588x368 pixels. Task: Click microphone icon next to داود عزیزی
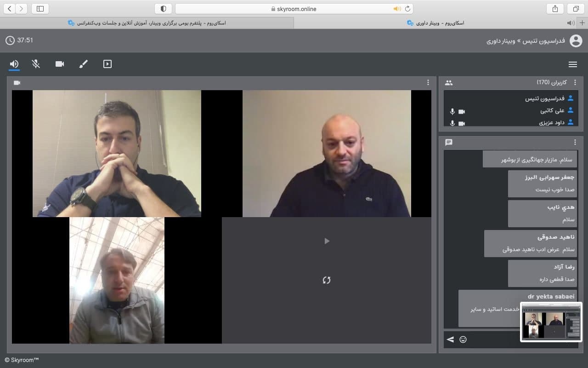pyautogui.click(x=452, y=123)
